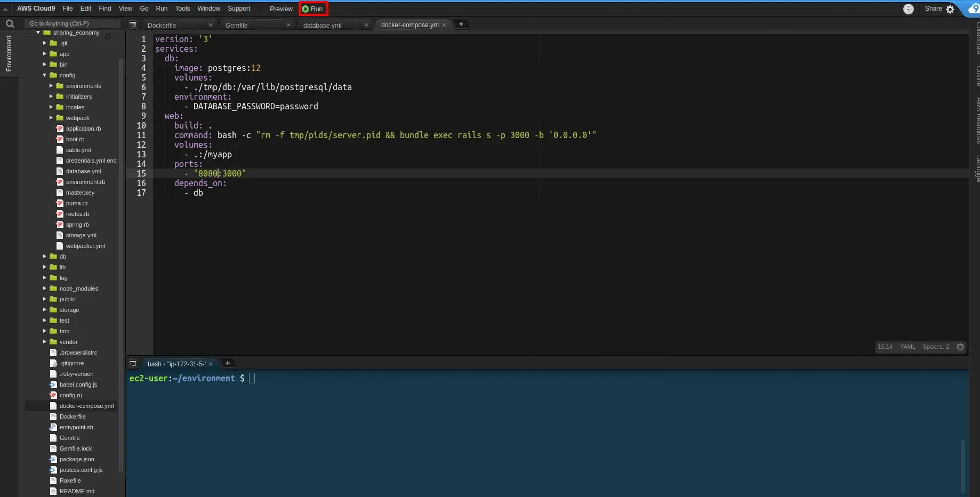The width and height of the screenshot is (980, 497).
Task: Focus the Go to Anything search field
Action: pyautogui.click(x=72, y=23)
